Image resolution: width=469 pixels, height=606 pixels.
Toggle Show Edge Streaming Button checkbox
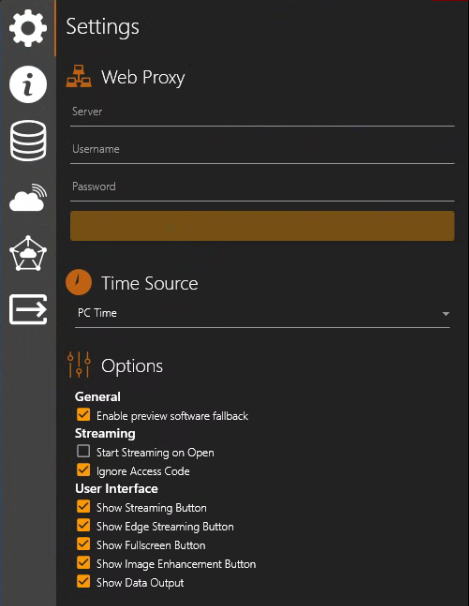pos(83,525)
